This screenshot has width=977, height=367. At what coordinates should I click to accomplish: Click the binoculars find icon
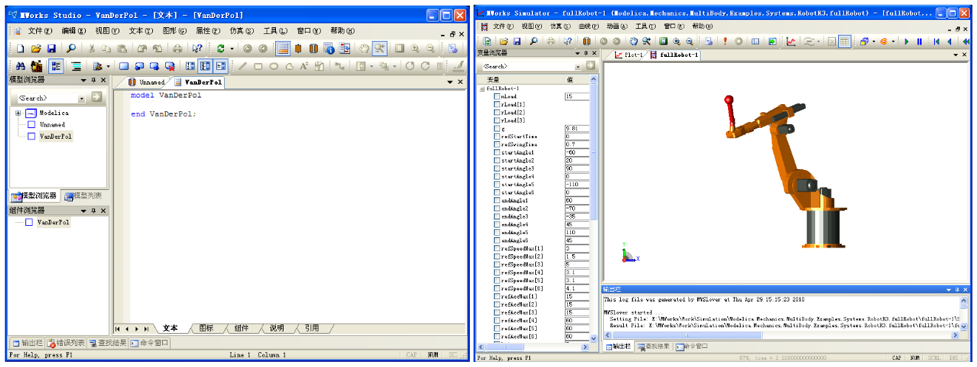tap(21, 65)
